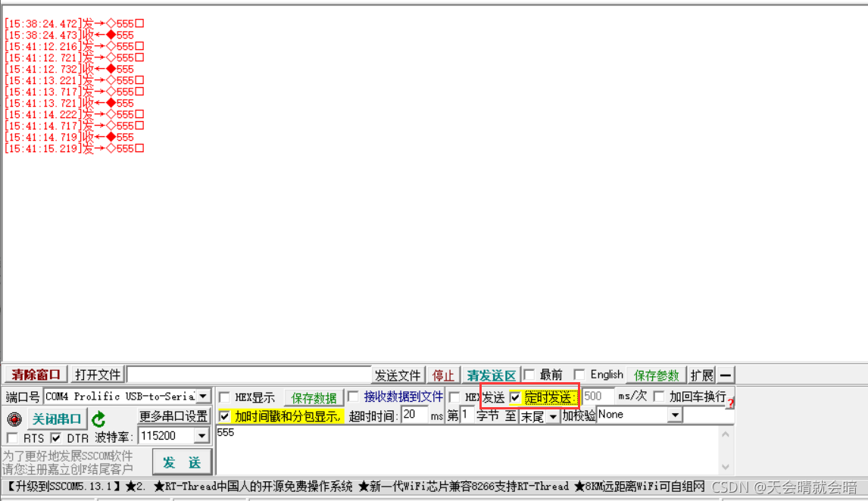The height and width of the screenshot is (501, 868).
Task: Click the send text area containing 555
Action: pyautogui.click(x=468, y=450)
